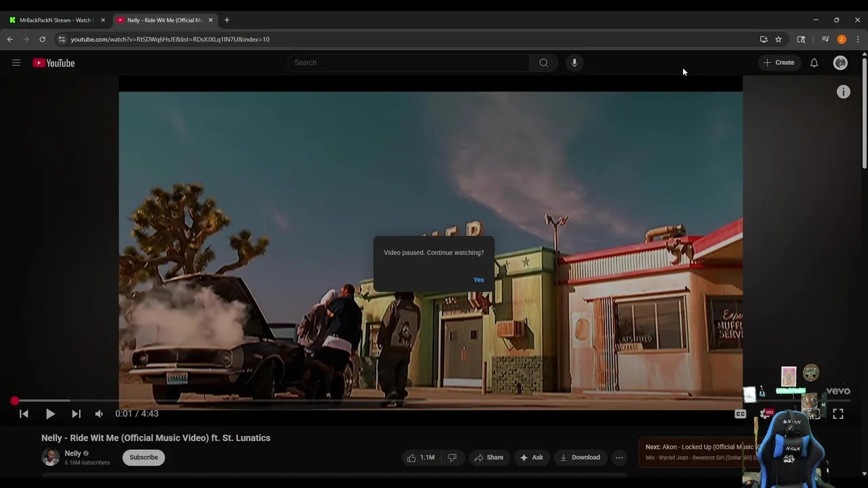
Task: Click Create button
Action: (779, 62)
